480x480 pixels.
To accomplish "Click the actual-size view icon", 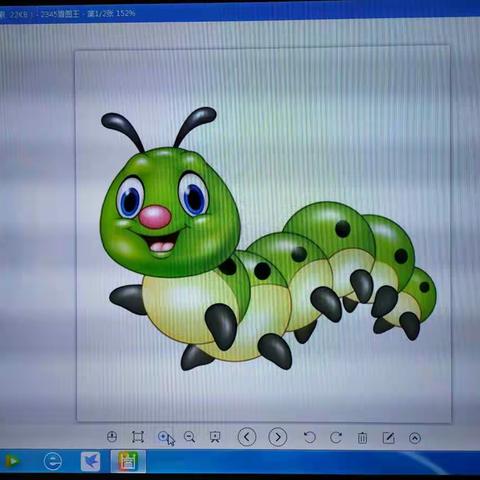I will point(112,437).
